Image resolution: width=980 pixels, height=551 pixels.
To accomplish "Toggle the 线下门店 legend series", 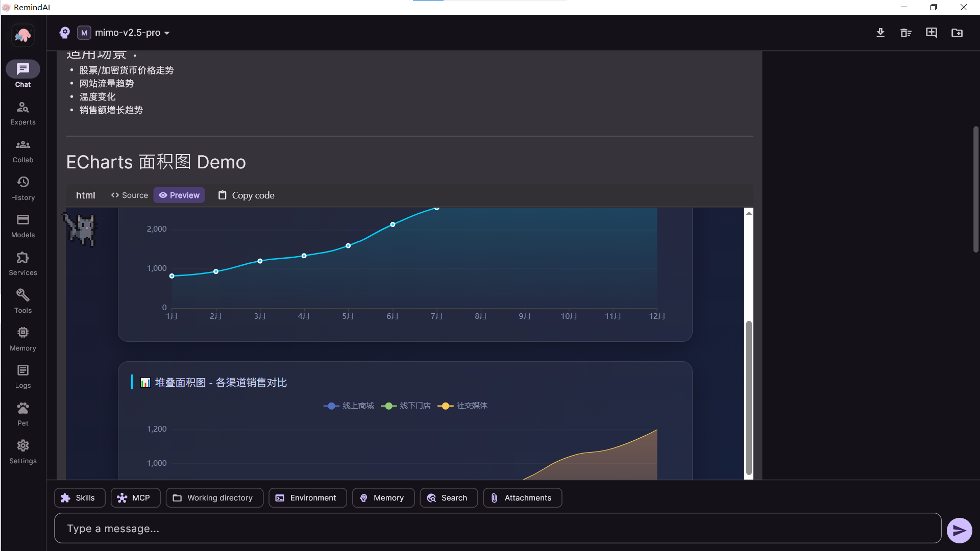I will [x=406, y=406].
